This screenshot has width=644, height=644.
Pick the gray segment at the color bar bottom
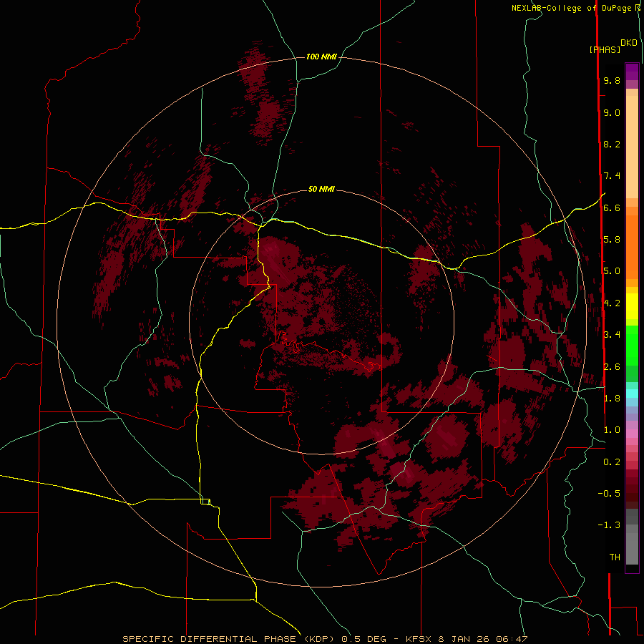coord(632,546)
